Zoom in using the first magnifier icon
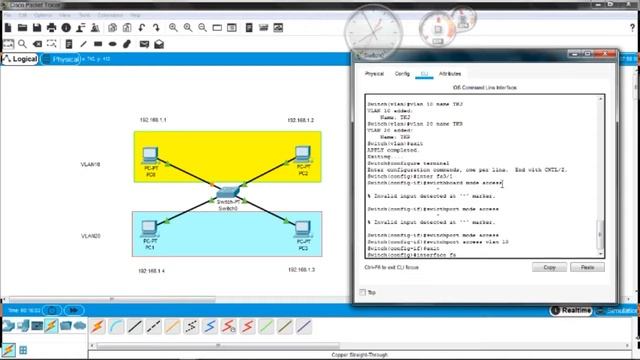The height and width of the screenshot is (360, 640). coord(173,28)
